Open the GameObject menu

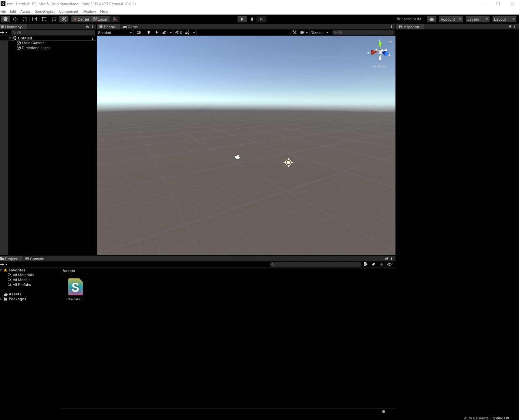click(x=45, y=11)
